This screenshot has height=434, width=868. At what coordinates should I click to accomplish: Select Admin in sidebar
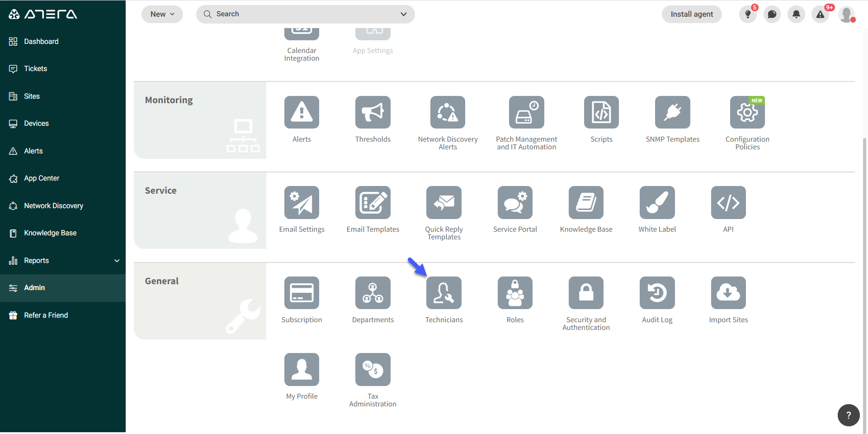63,288
